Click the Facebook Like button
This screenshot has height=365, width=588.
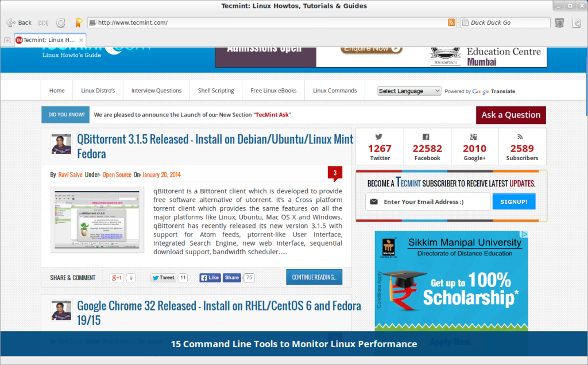click(x=210, y=278)
